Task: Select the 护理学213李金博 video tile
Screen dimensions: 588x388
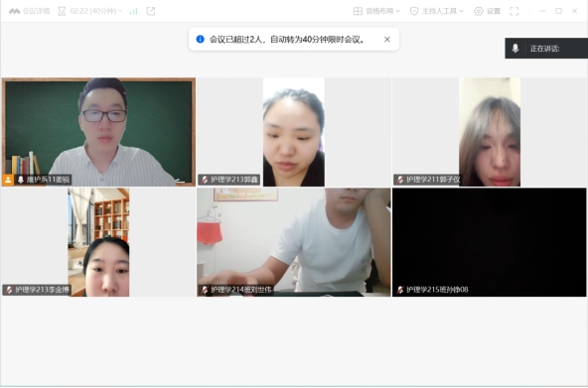Action: coord(98,242)
